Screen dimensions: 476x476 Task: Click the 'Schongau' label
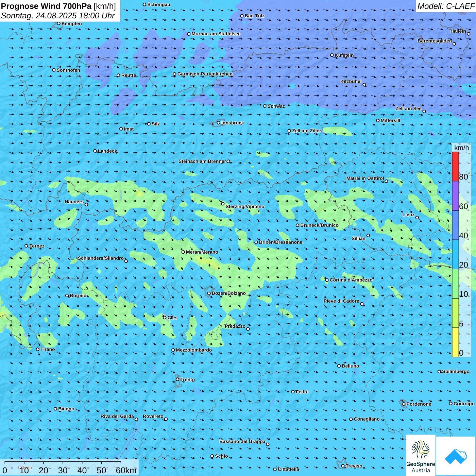(159, 4)
